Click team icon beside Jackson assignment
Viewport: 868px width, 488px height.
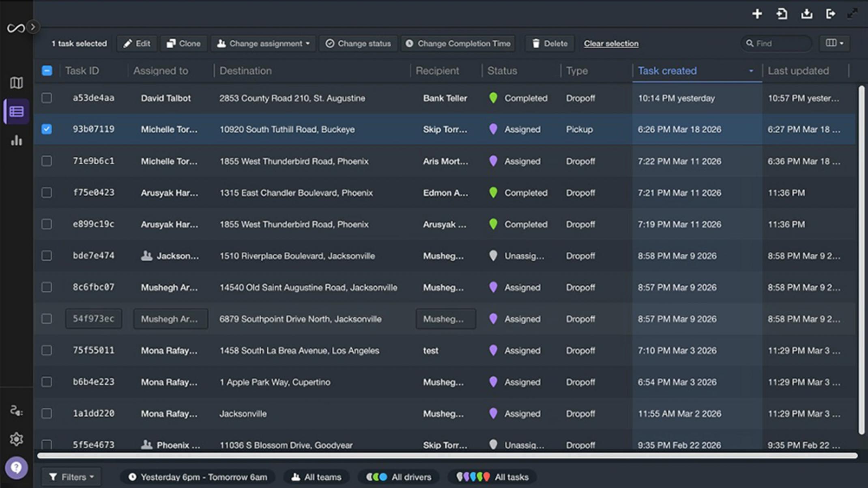click(146, 256)
